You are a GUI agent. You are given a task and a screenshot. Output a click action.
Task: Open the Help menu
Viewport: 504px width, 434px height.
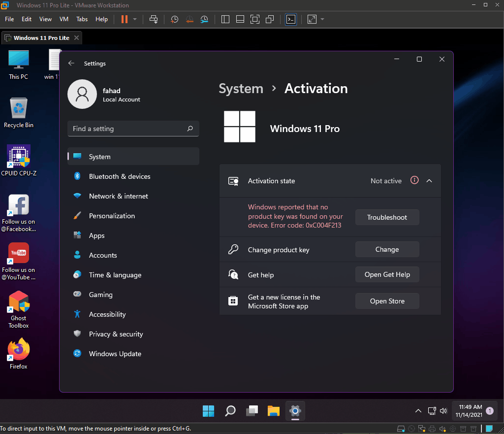pos(101,19)
